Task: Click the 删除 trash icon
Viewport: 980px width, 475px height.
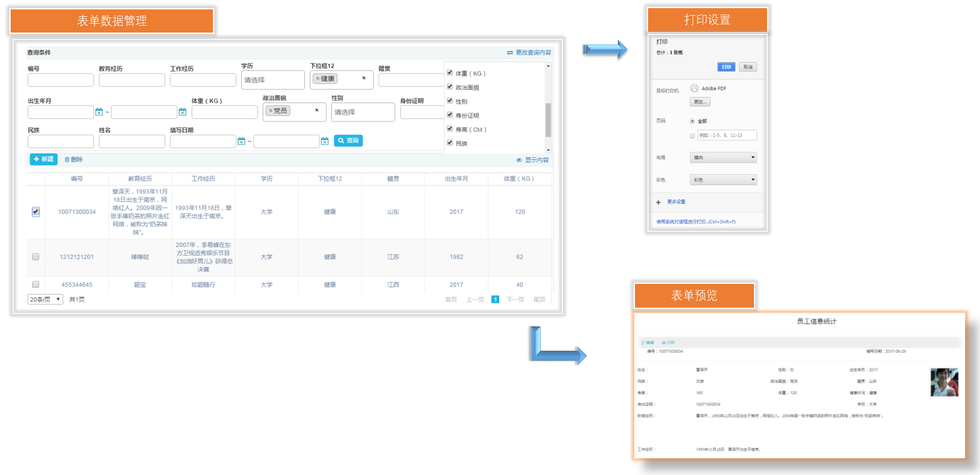Action: coord(67,160)
